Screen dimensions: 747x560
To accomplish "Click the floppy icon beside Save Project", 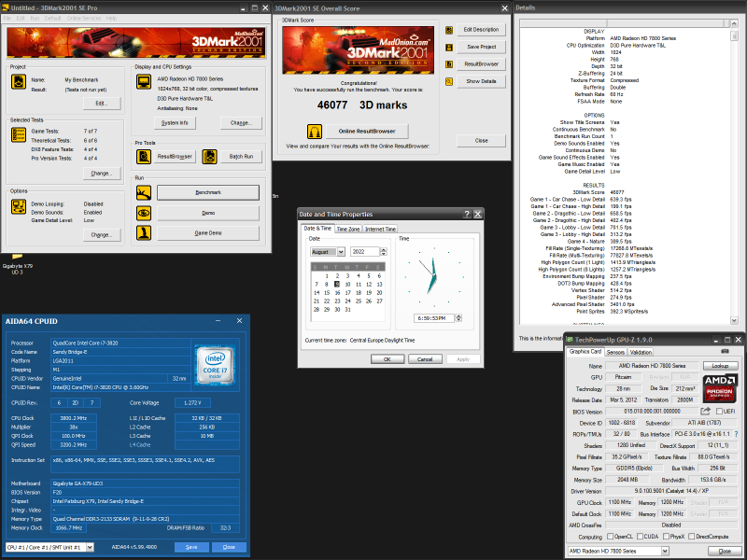I will click(x=449, y=48).
